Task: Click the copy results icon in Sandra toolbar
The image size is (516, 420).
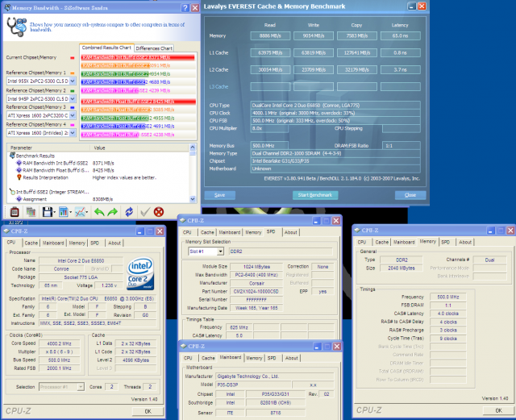Action: coord(31,212)
